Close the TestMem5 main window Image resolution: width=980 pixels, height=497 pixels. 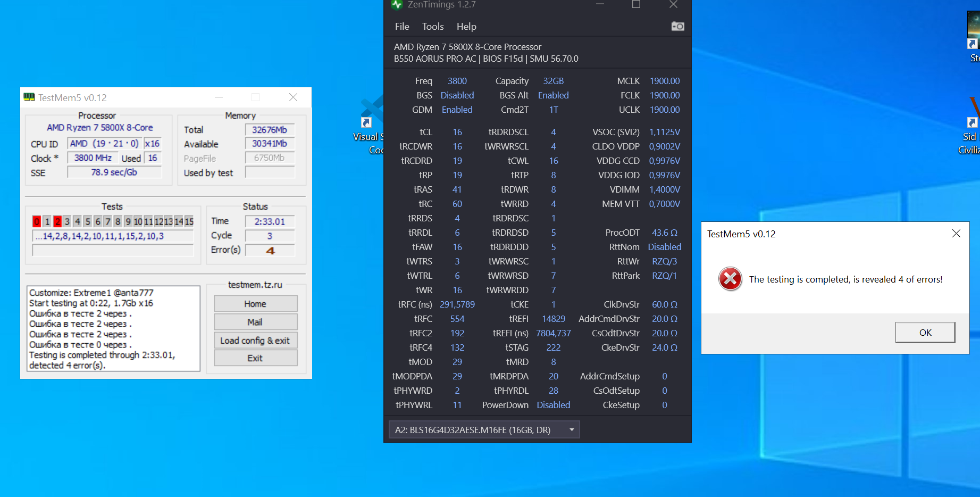click(x=293, y=97)
